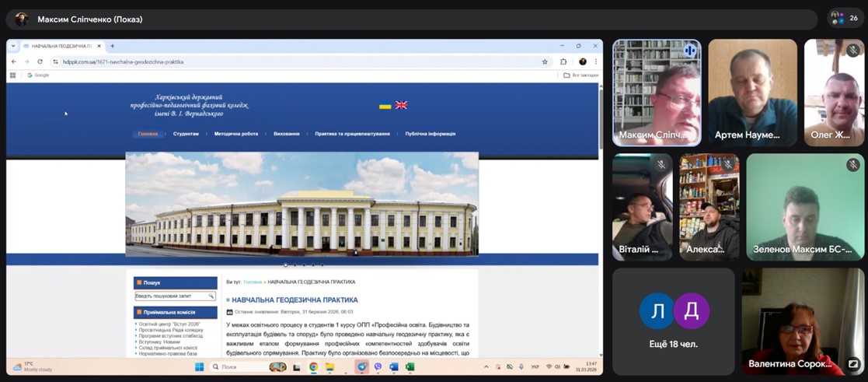Open the participants count icon showing 26

point(843,18)
